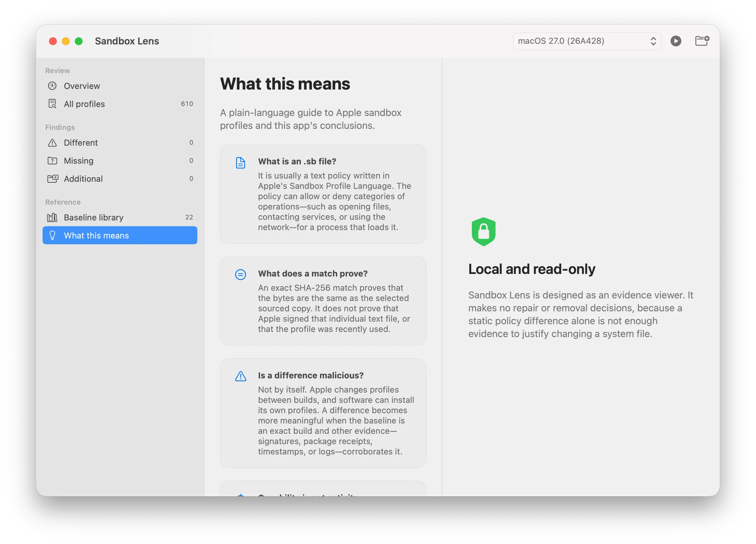This screenshot has width=756, height=544.
Task: Click the 'What does a match prove?' heading
Action: 313,274
